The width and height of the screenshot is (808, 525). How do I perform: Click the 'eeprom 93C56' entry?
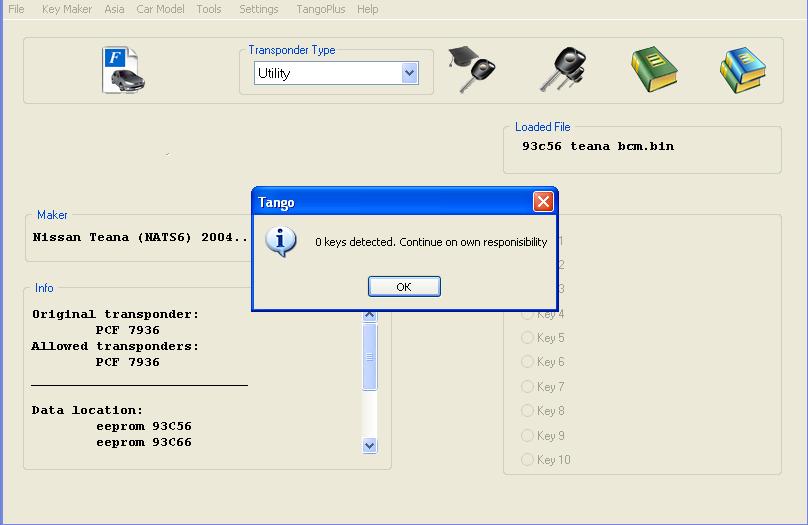(x=144, y=426)
